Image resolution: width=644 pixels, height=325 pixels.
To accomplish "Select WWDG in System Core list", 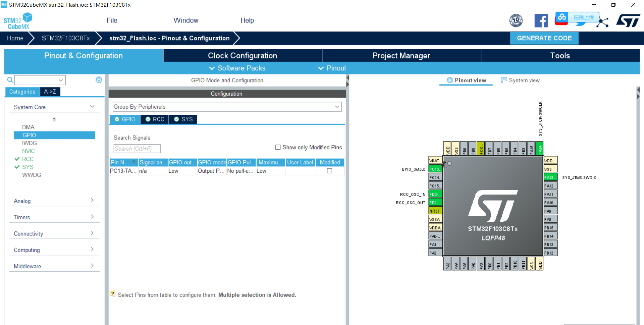I will pos(32,175).
